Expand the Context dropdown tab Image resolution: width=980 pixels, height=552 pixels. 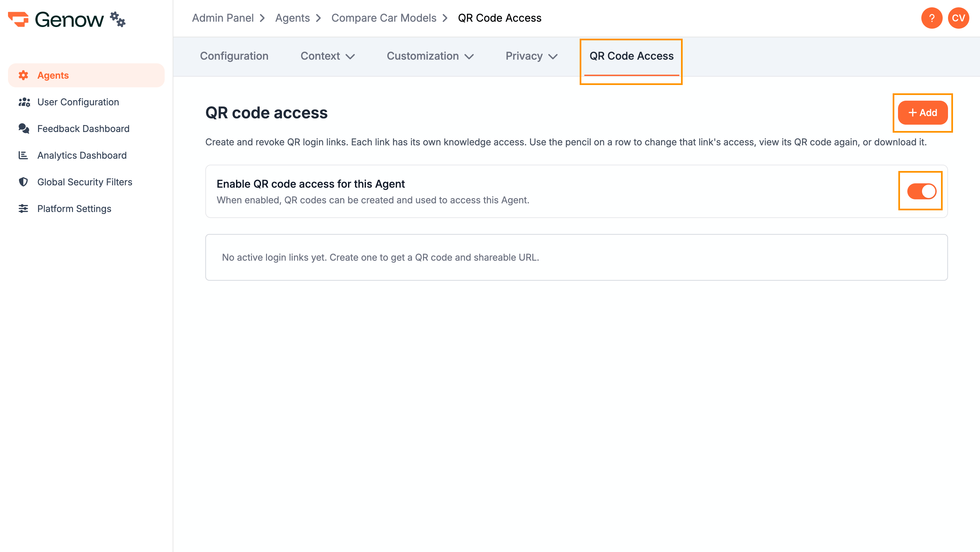[x=328, y=56]
